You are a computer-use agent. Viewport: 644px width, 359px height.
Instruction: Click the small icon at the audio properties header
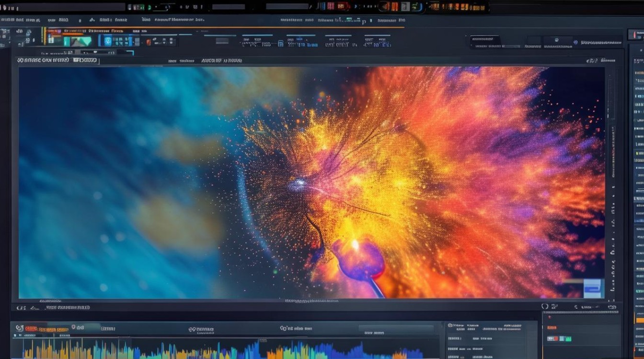point(450,325)
